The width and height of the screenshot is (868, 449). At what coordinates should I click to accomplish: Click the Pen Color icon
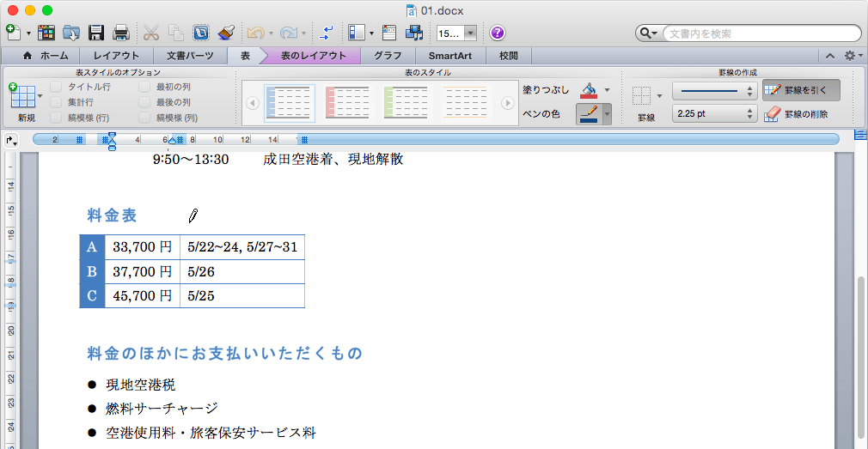[589, 114]
